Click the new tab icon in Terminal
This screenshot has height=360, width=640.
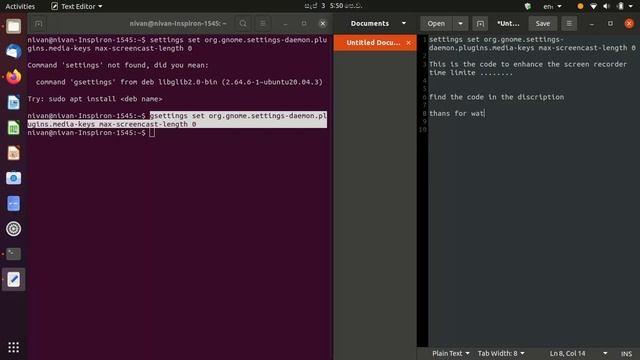(x=38, y=24)
